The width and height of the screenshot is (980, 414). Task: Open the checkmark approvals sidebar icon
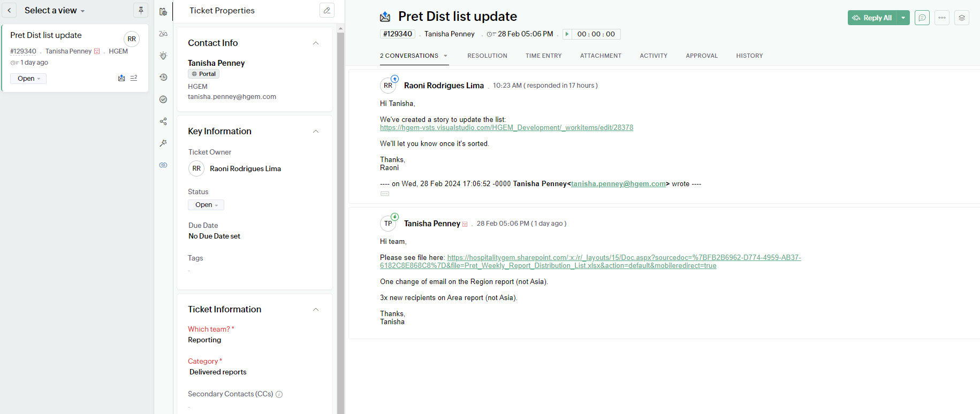163,99
